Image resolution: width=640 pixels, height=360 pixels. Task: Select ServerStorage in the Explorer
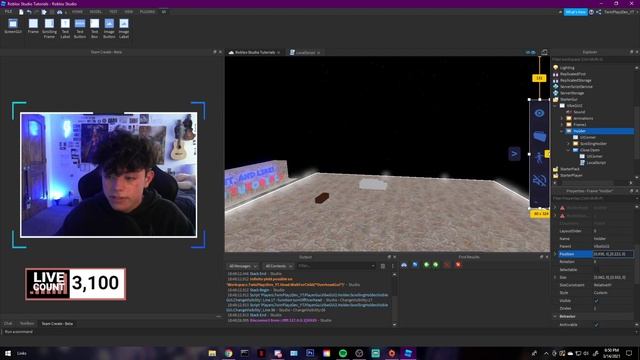tap(572, 93)
